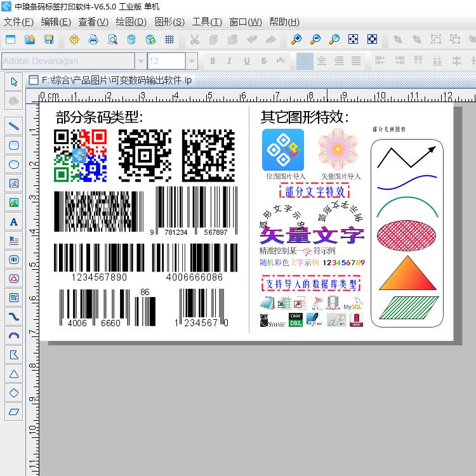
Task: Select the red triangle-circle shape tool
Action: click(14, 279)
